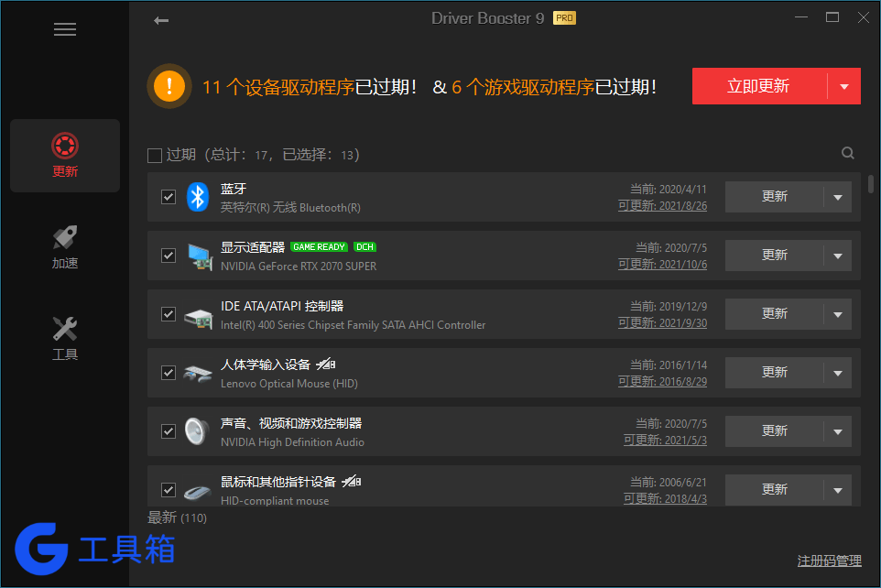Viewport: 881px width, 588px height.
Task: Uncheck the 声音、视频和游戏控制器 checkbox
Action: [169, 431]
